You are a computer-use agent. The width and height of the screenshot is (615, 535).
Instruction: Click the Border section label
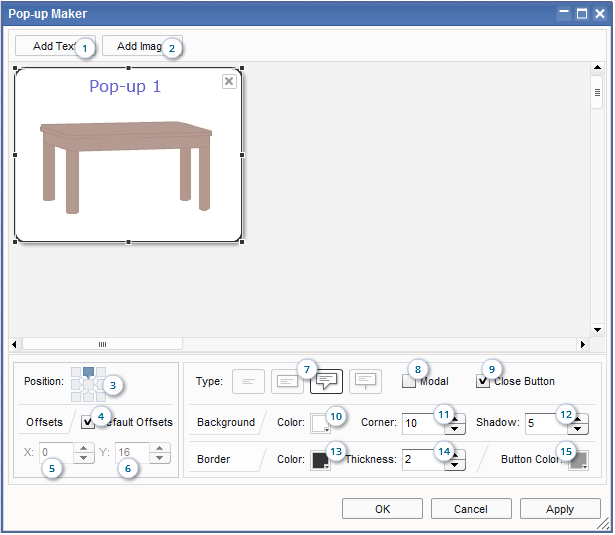214,459
